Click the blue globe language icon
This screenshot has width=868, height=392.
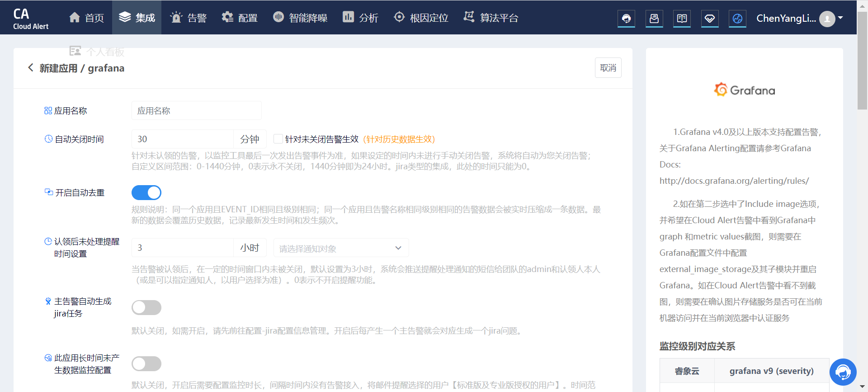coord(737,19)
